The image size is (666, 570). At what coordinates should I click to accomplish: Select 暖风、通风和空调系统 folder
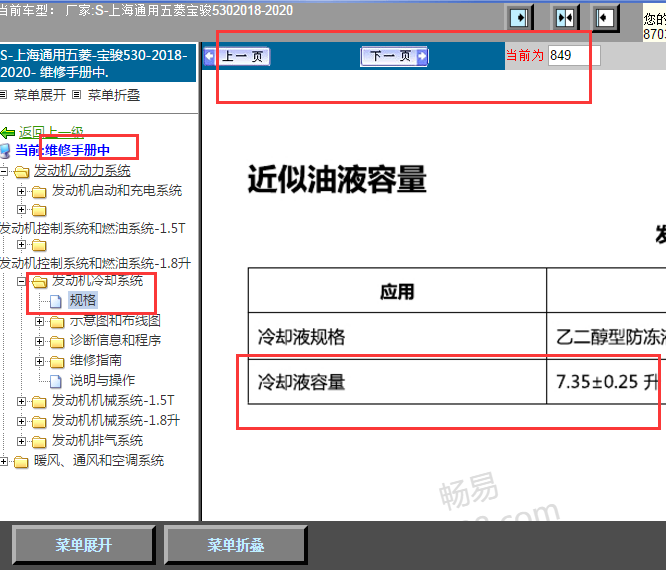[x=99, y=460]
